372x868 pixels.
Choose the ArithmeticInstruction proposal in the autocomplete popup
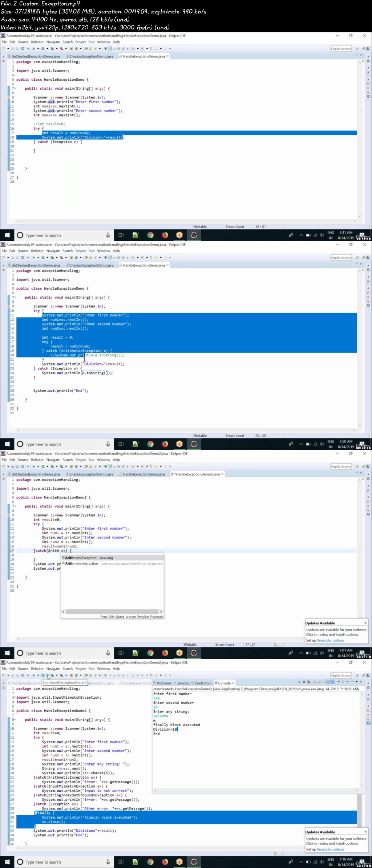[x=112, y=564]
